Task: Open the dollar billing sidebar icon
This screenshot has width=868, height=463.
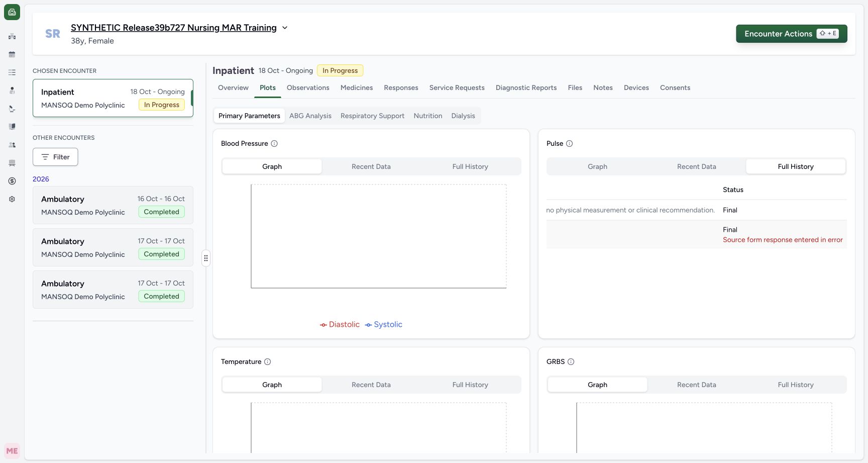Action: [x=12, y=181]
